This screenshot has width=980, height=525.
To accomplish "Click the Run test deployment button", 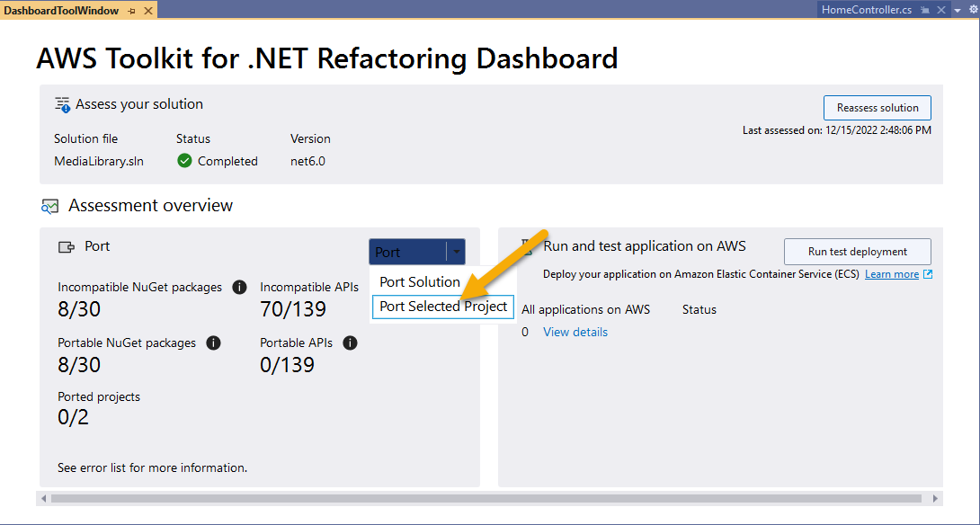I will coord(858,252).
